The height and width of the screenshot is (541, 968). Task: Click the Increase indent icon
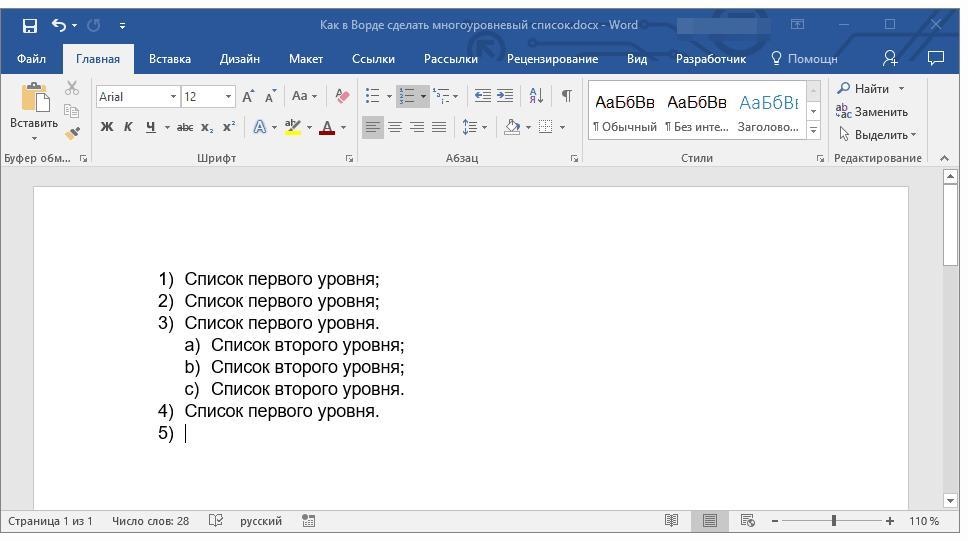pyautogui.click(x=505, y=96)
